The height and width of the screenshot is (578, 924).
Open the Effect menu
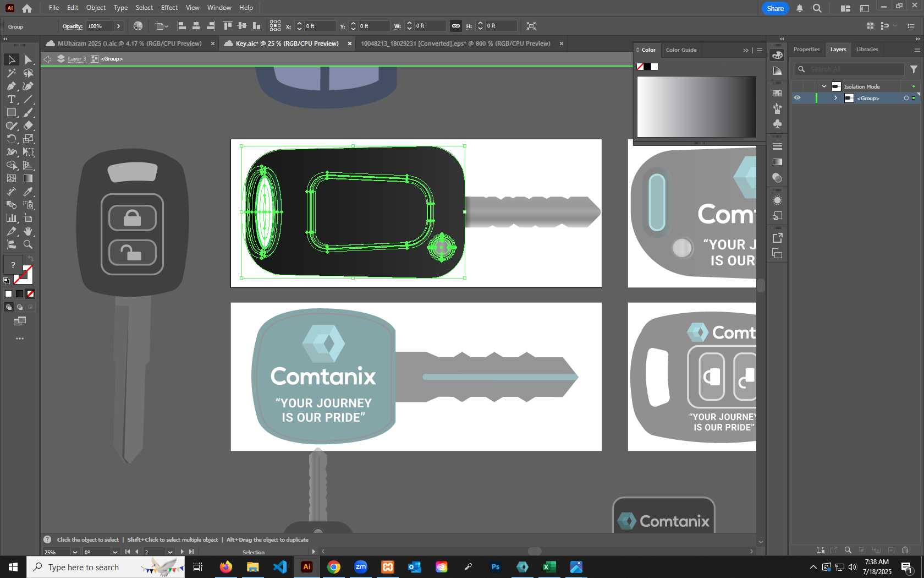pyautogui.click(x=169, y=8)
